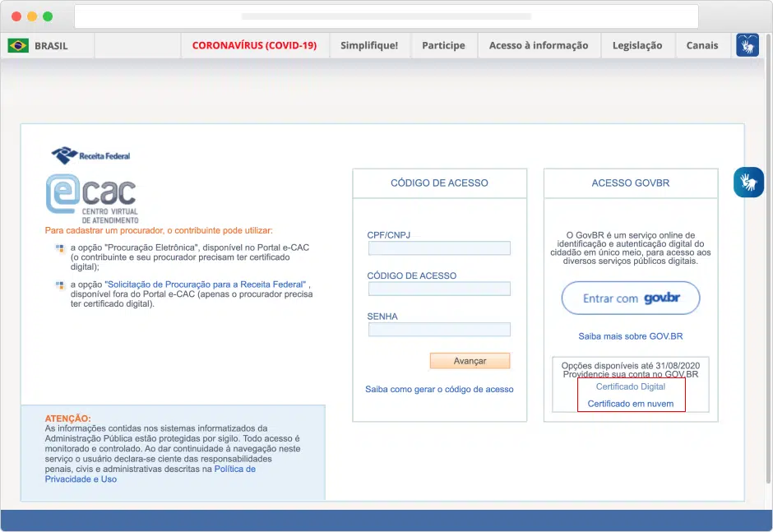Open Saiba mais sobre GOV.BR link
Image resolution: width=773 pixels, height=532 pixels.
pos(631,336)
